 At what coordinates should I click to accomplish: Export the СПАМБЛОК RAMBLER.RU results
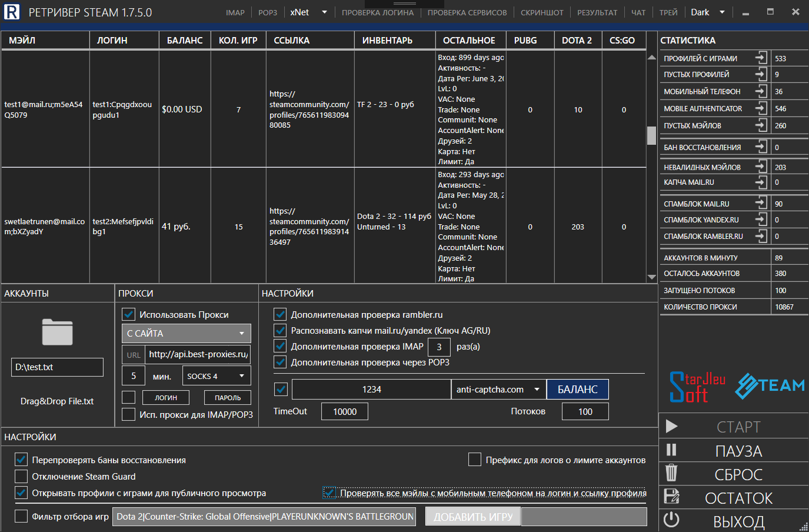[761, 236]
